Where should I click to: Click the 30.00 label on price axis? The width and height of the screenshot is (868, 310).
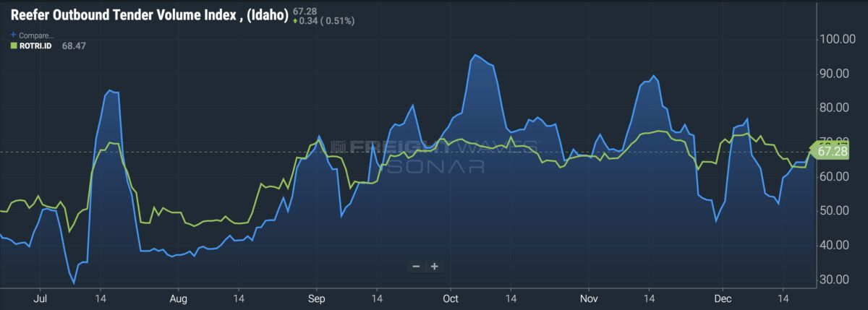coord(841,280)
